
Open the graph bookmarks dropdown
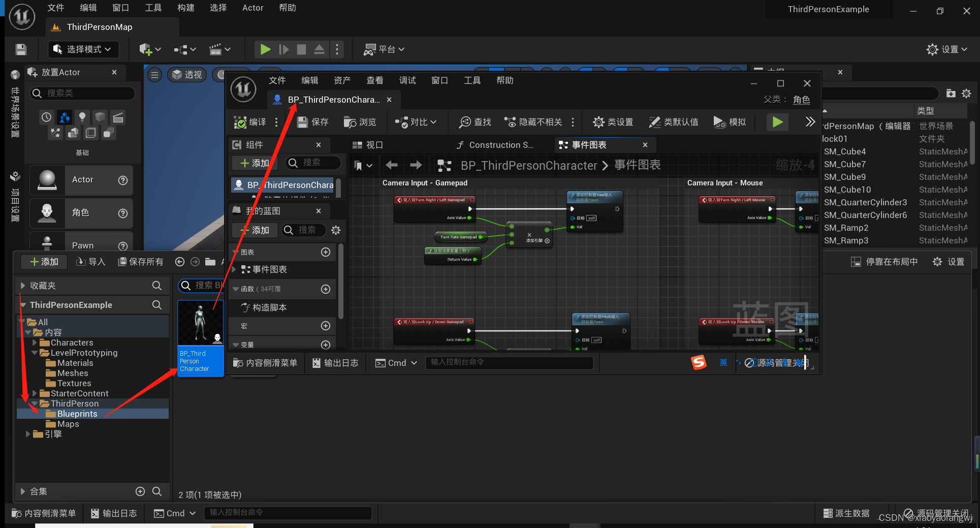363,165
